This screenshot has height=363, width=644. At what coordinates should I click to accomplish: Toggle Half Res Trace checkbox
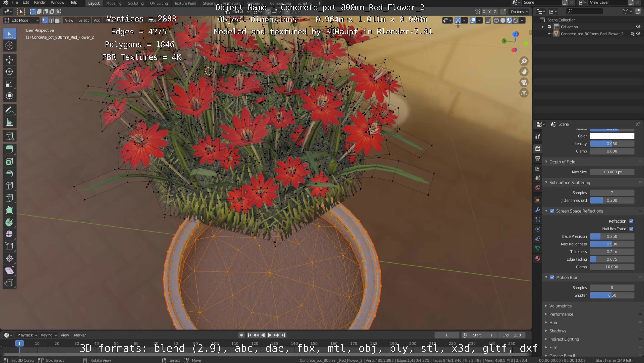(631, 229)
